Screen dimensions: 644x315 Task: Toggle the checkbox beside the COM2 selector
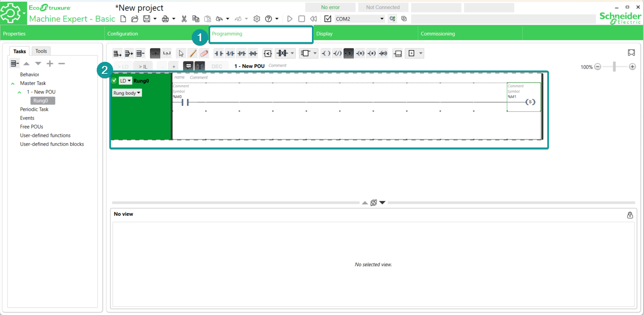coord(328,19)
